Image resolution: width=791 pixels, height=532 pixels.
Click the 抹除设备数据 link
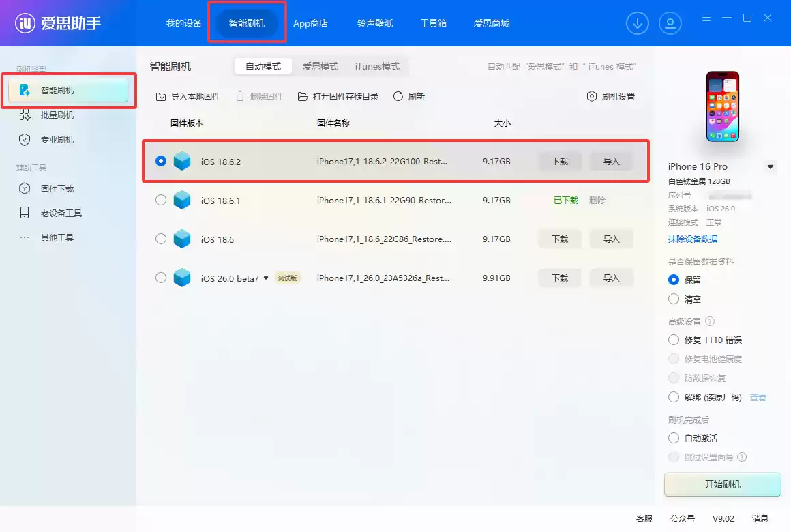[693, 239]
